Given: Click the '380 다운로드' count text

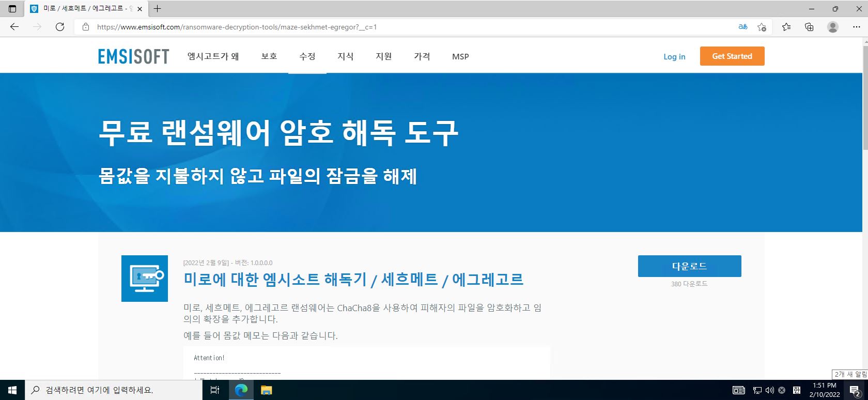Looking at the screenshot, I should click(x=689, y=284).
